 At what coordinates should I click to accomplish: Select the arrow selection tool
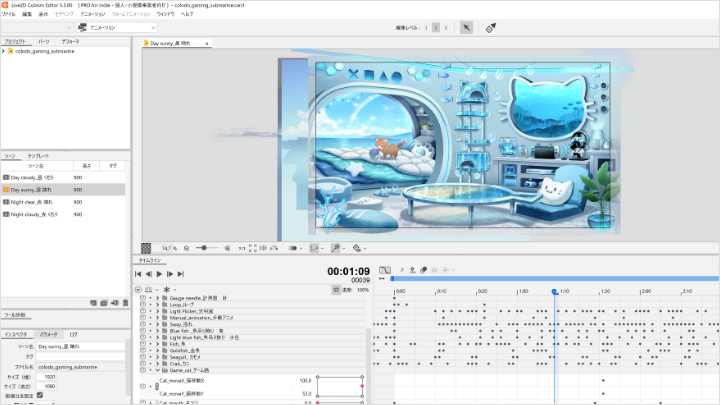[466, 28]
